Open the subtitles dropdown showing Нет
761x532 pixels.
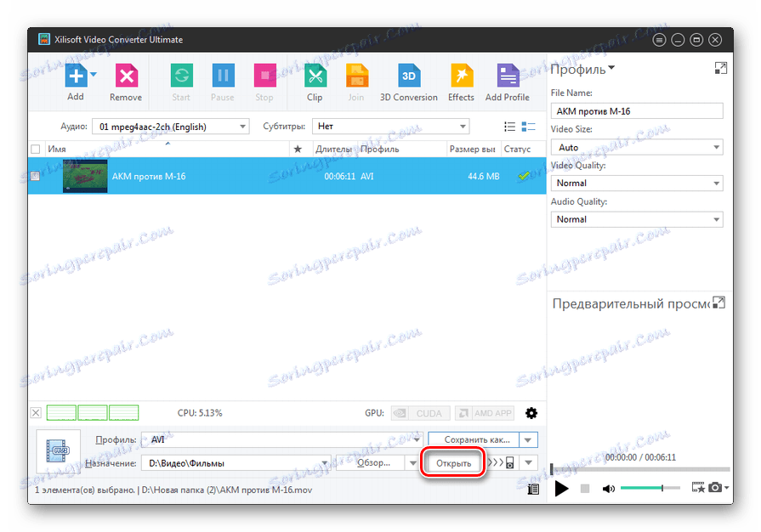pos(390,127)
